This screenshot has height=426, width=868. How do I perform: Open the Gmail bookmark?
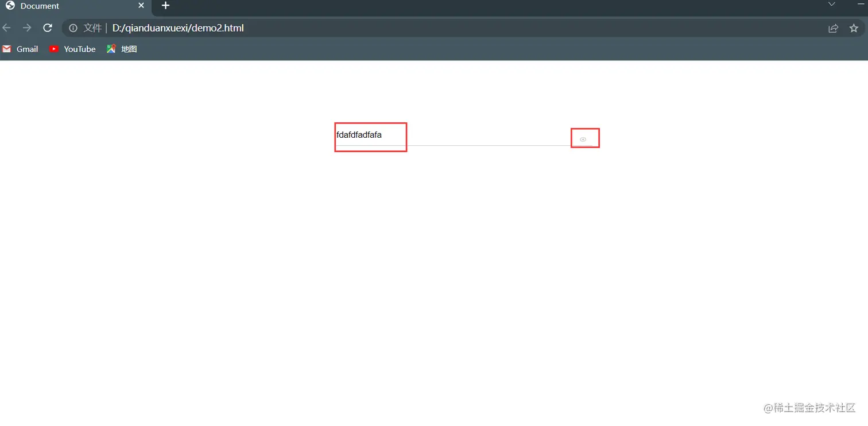click(x=20, y=49)
